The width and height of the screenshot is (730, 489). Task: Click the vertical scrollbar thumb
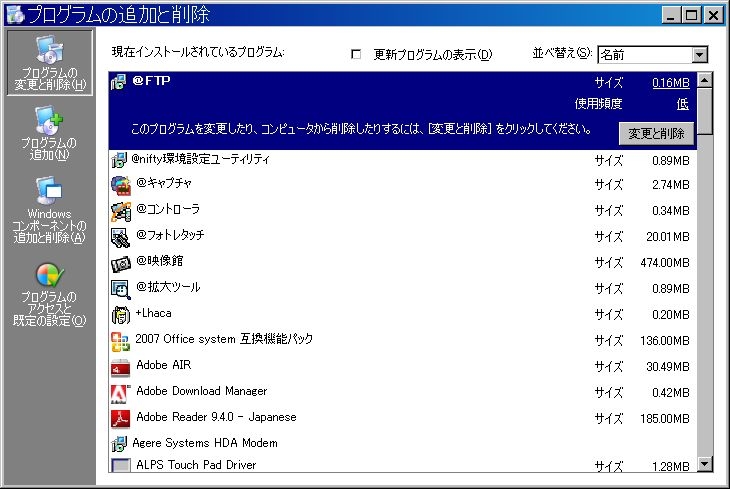pos(705,111)
